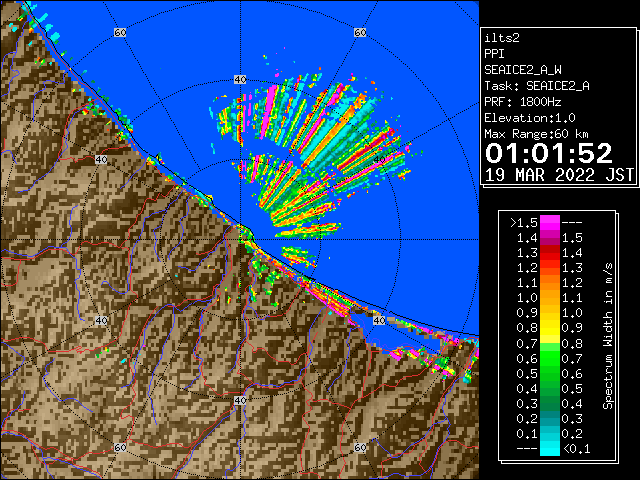Screen dimensions: 640x480
Task: Select the "Task: SEAICE2_A" line
Action: pyautogui.click(x=537, y=86)
